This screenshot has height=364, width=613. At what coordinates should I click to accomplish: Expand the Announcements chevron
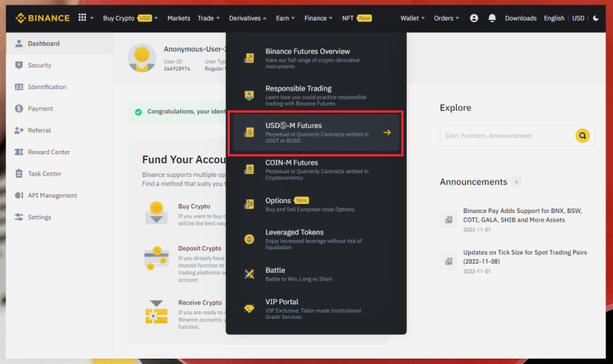click(516, 182)
